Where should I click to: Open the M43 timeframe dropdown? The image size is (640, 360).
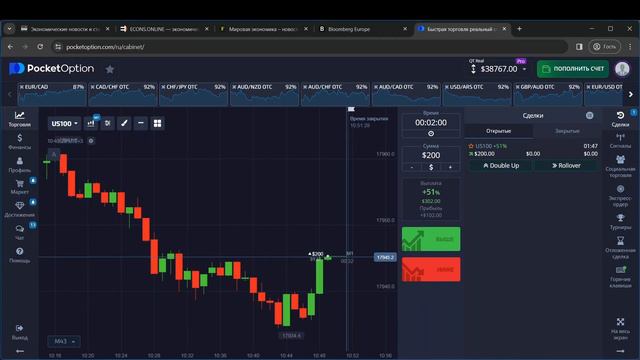click(x=64, y=341)
